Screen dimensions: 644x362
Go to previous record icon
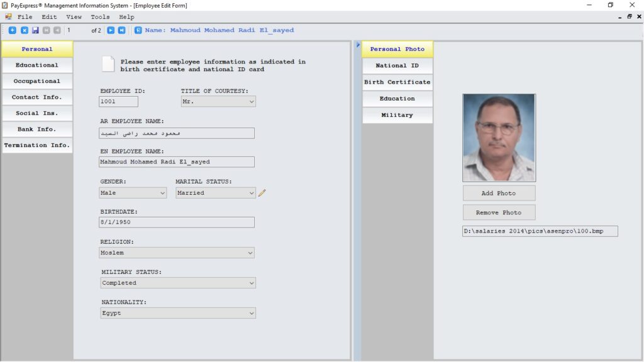[x=57, y=30]
